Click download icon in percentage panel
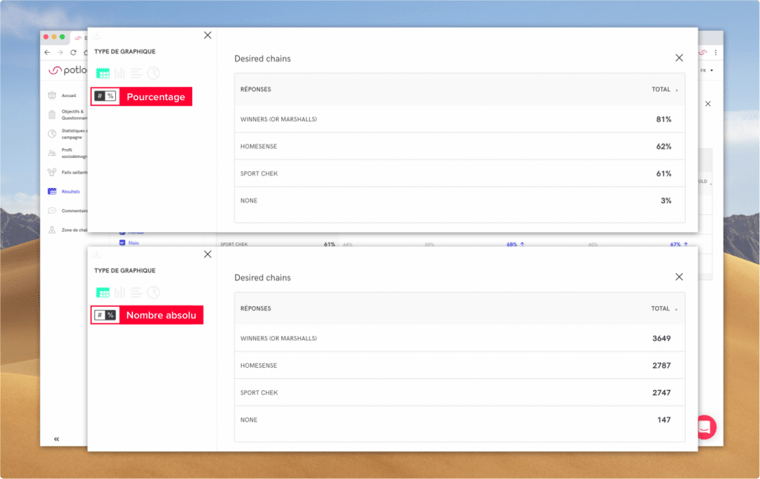Viewport: 760px width, 479px height. (x=96, y=35)
